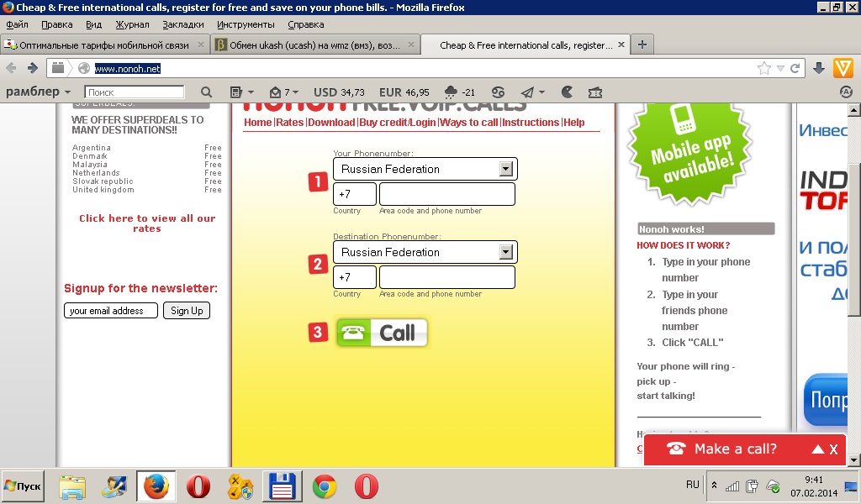Viewport: 861px width, 504px height.
Task: Open the Home link
Action: 258,123
